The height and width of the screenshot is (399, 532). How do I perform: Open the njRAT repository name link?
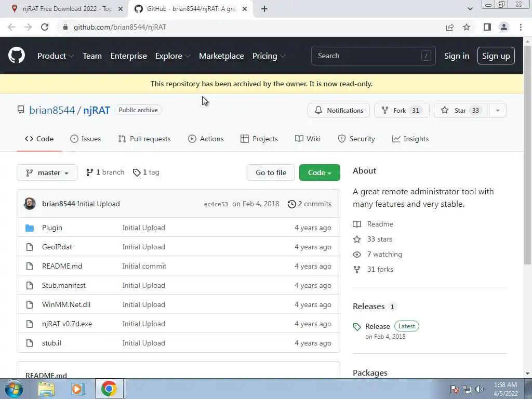[97, 110]
